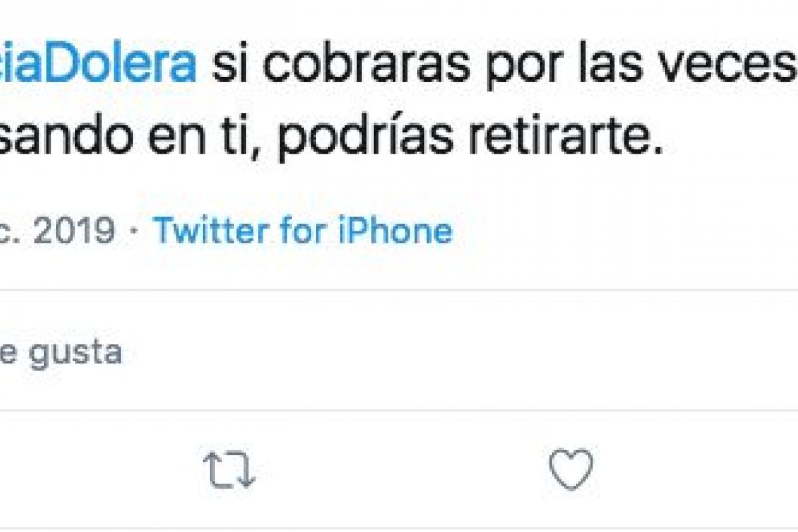Image resolution: width=798 pixels, height=532 pixels.
Task: Retweet this tweet using the arrows icon
Action: [229, 469]
